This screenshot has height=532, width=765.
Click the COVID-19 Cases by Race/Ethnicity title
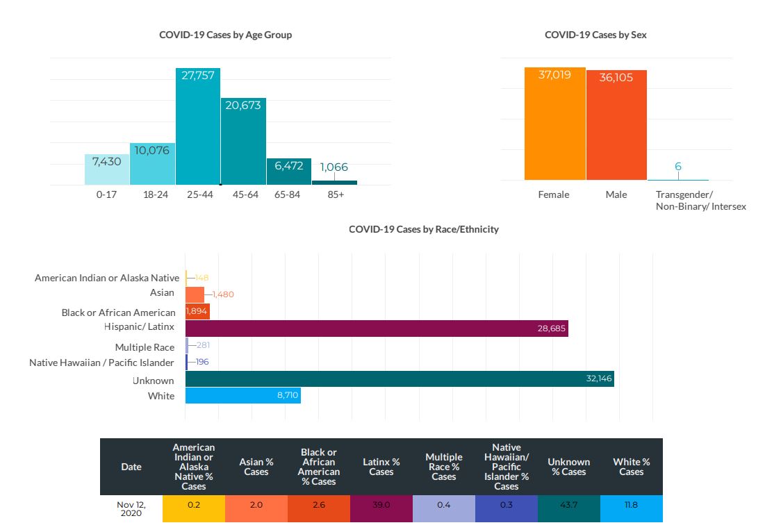[x=423, y=229]
